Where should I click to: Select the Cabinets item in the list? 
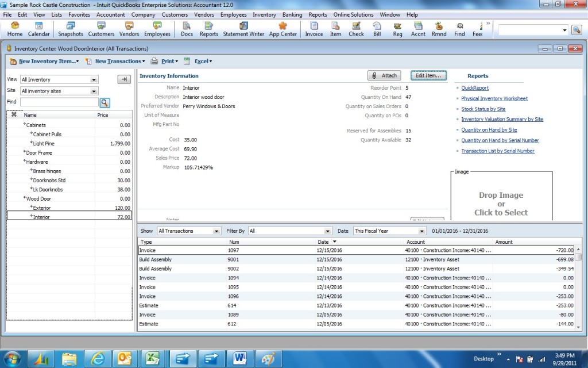click(x=69, y=125)
